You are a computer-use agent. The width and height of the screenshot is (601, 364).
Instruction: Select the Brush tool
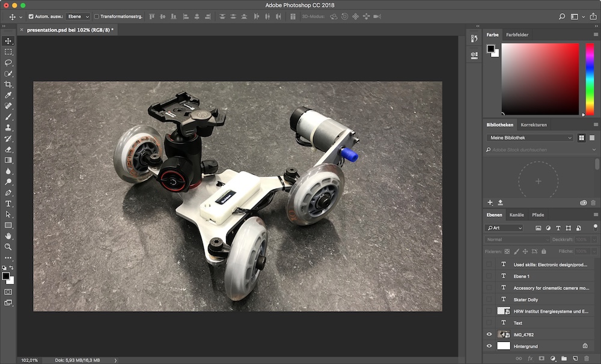pyautogui.click(x=8, y=117)
